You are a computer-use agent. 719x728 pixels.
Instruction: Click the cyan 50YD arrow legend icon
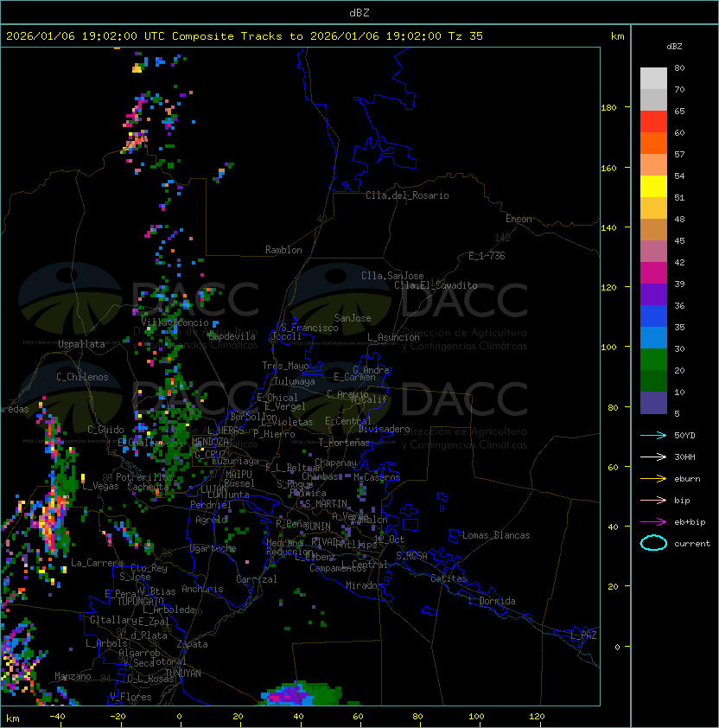click(x=653, y=435)
